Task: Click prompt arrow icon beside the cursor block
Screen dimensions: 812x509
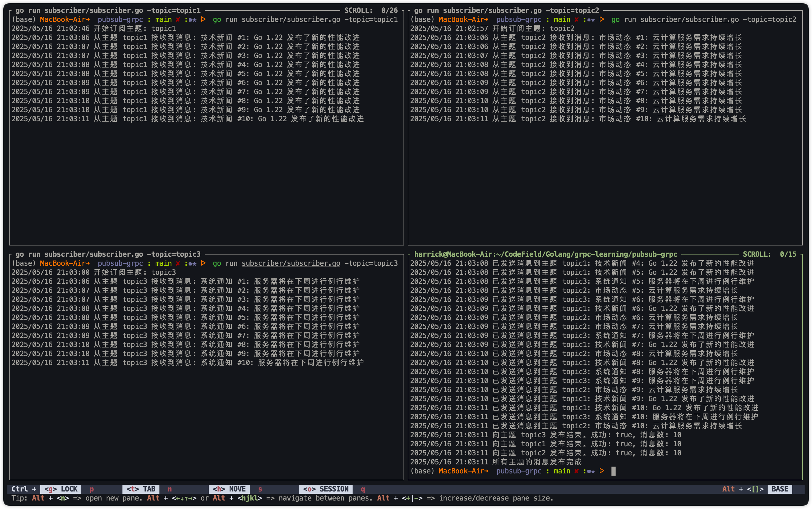Action: click(x=602, y=471)
